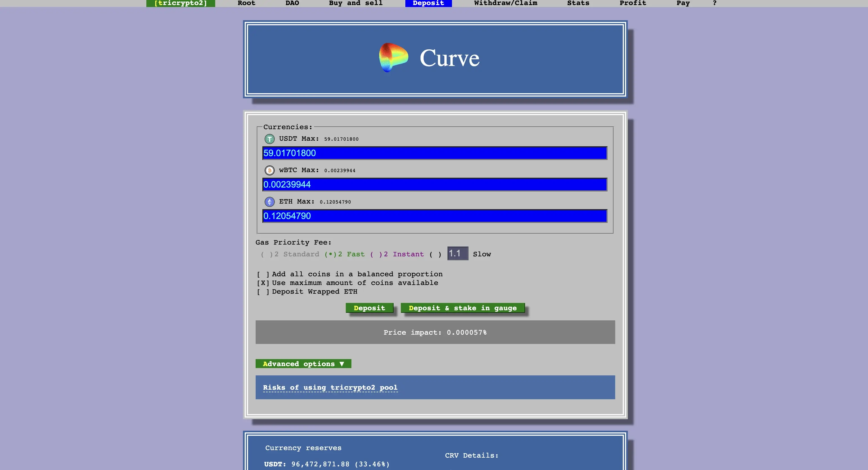Open the question mark help menu

[714, 3]
